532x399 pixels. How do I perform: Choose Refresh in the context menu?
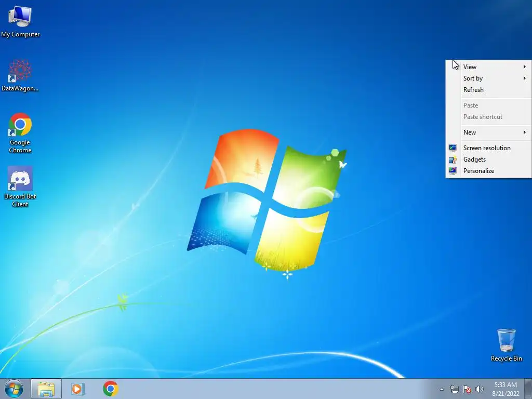coord(488,90)
